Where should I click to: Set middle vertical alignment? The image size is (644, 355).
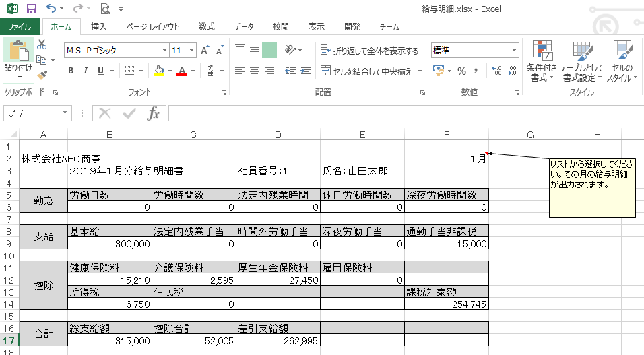tap(255, 50)
